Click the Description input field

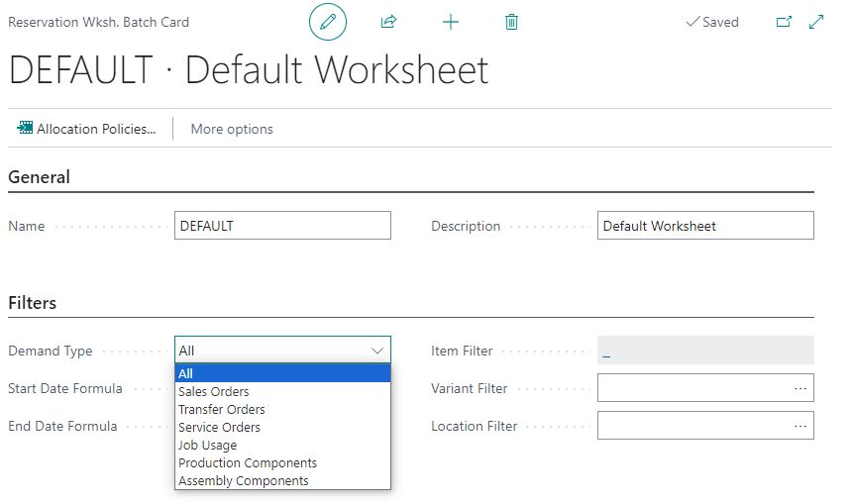click(705, 226)
